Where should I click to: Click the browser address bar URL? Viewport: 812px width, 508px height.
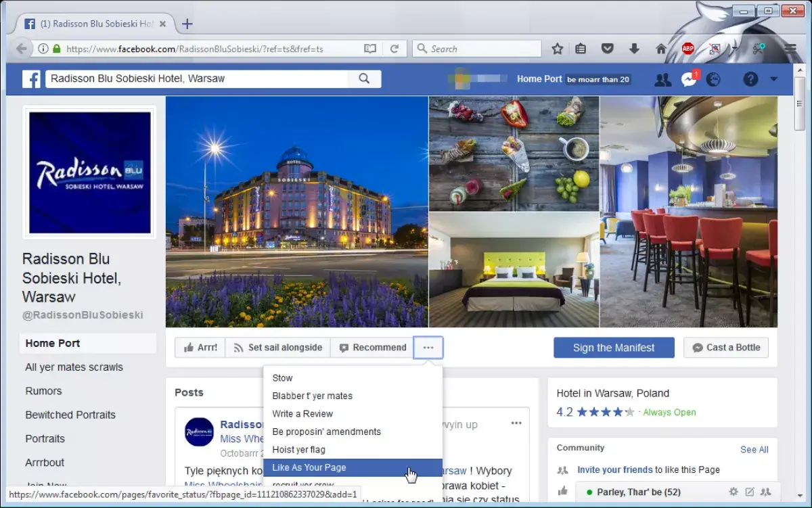(x=195, y=49)
